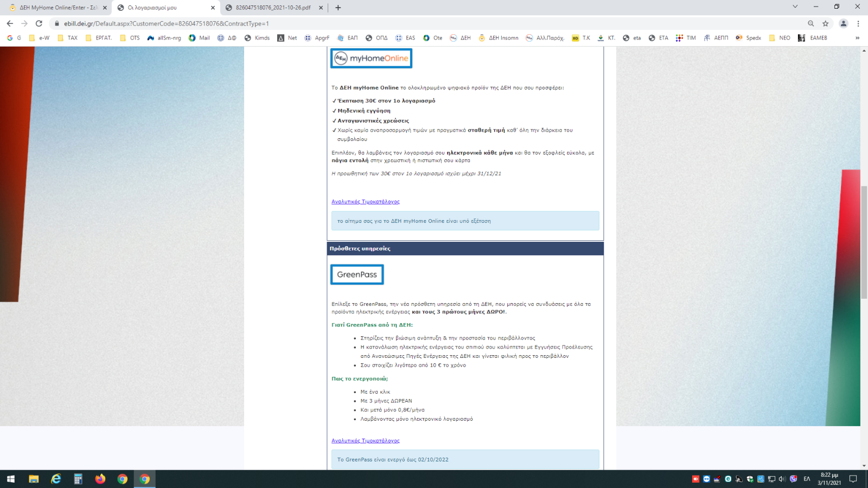This screenshot has width=868, height=488.
Task: Switch input language ΕΛ indicator
Action: coord(807,479)
